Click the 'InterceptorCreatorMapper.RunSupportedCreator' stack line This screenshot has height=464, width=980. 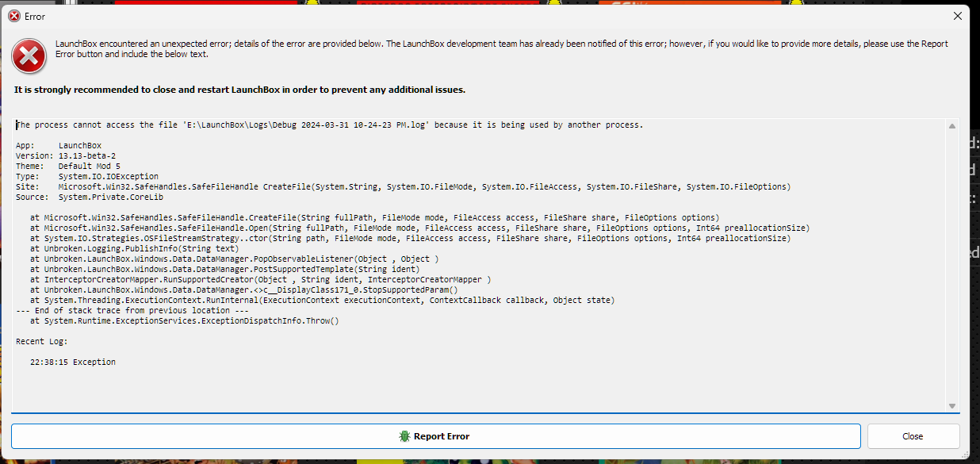pos(261,280)
